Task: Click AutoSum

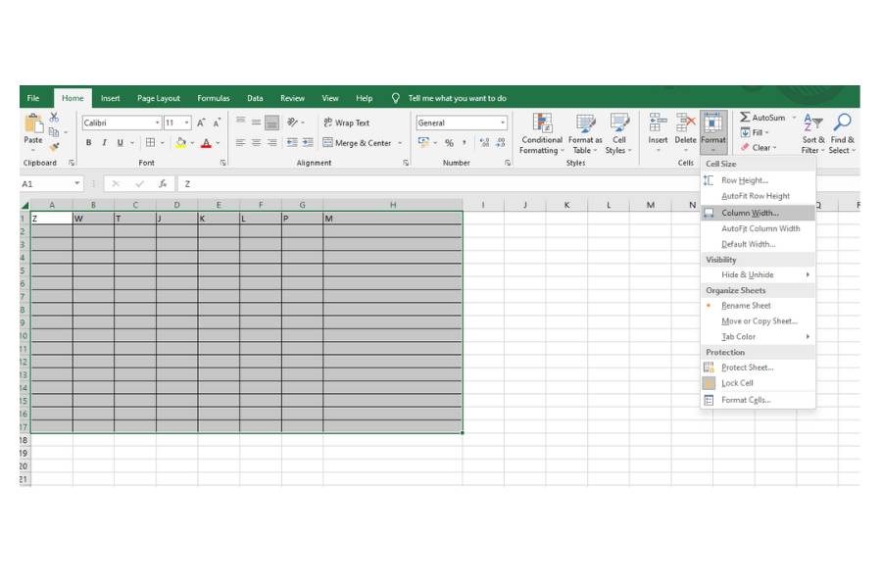Action: [x=762, y=117]
